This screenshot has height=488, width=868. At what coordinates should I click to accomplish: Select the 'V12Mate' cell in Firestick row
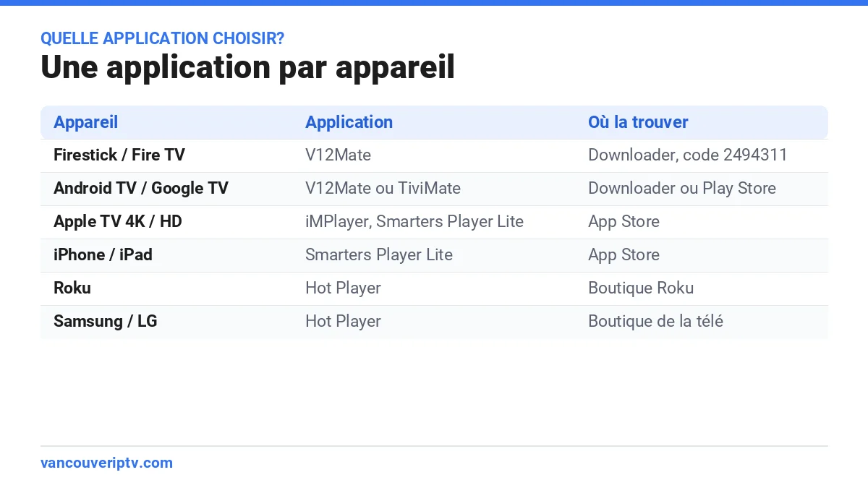(x=338, y=155)
